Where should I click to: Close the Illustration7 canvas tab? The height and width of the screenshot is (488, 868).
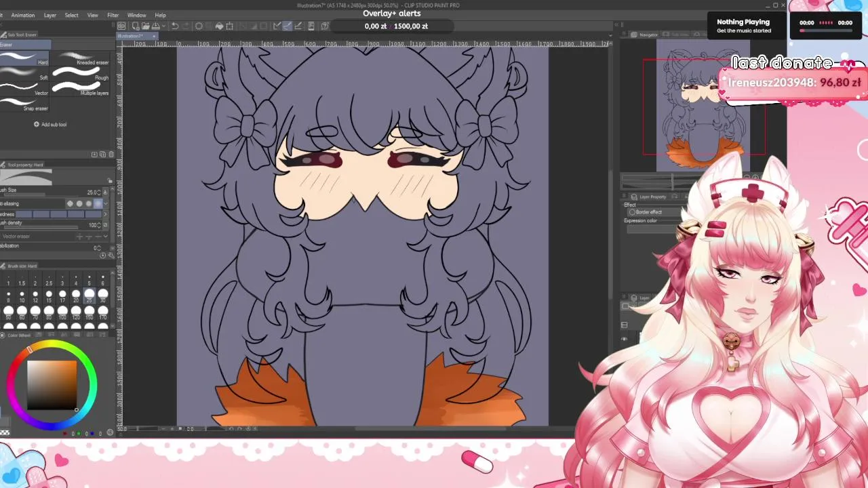[154, 36]
